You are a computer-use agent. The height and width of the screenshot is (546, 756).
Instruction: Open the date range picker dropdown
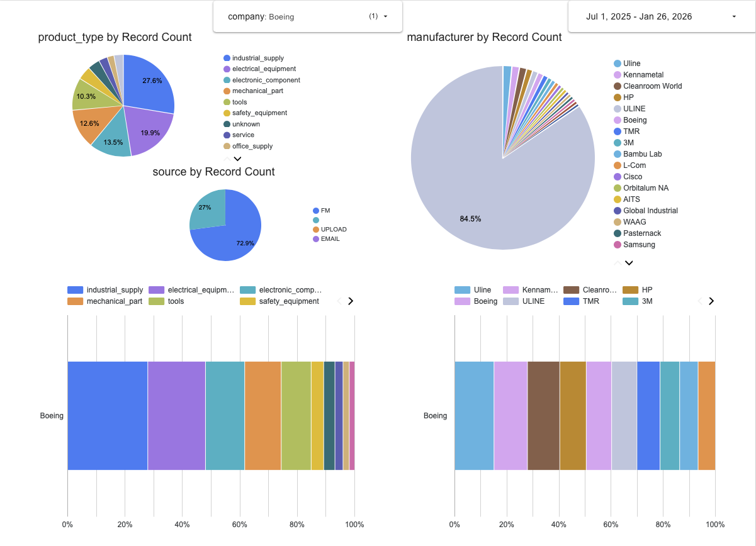(x=661, y=16)
